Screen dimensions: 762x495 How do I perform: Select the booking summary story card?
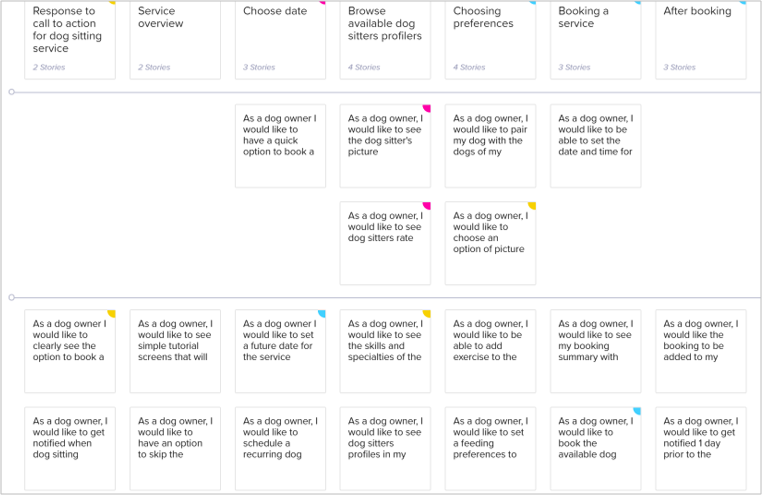tap(595, 351)
